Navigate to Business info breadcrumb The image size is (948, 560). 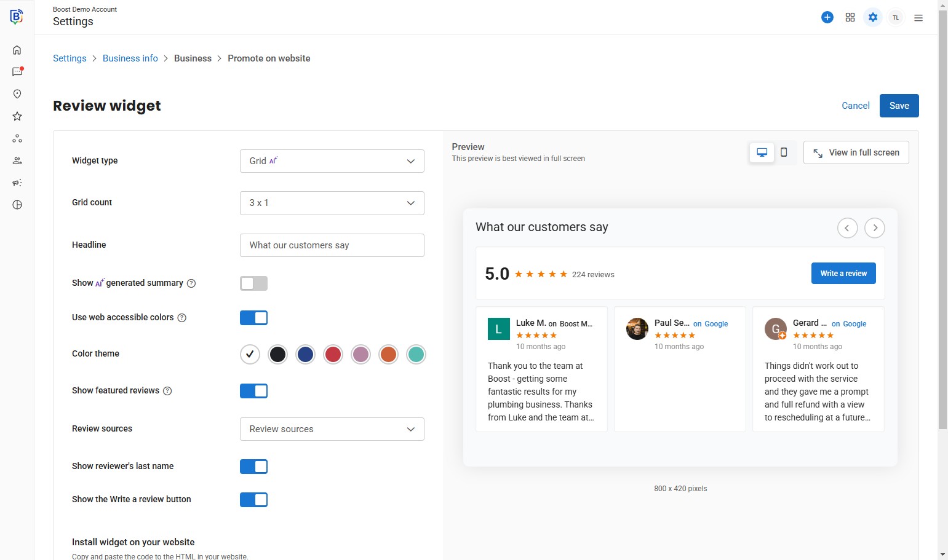pyautogui.click(x=130, y=58)
